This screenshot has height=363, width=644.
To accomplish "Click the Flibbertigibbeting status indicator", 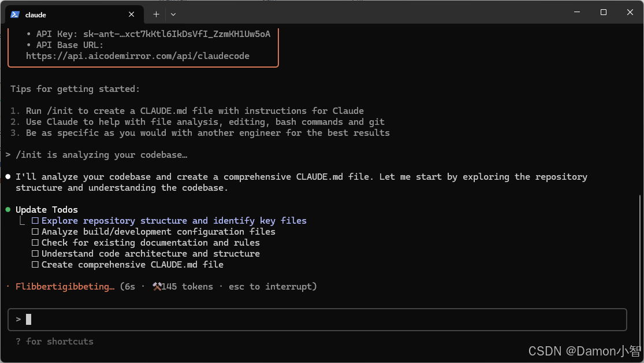I will coord(65,287).
